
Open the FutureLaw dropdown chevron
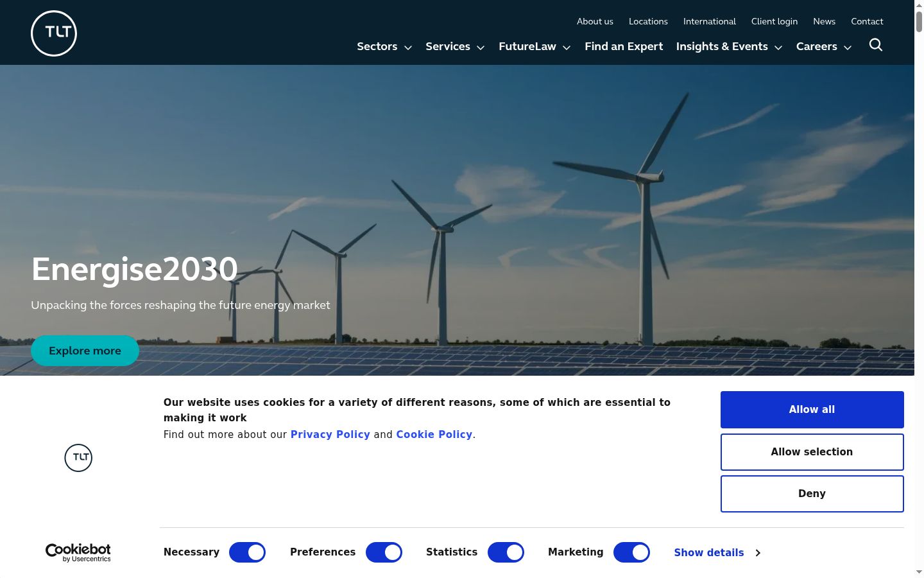pyautogui.click(x=567, y=48)
